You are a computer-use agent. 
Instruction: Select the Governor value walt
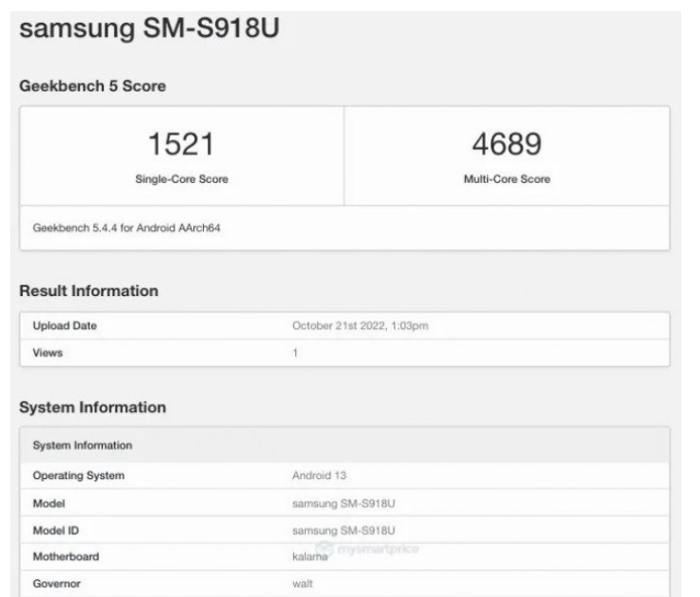pyautogui.click(x=303, y=584)
